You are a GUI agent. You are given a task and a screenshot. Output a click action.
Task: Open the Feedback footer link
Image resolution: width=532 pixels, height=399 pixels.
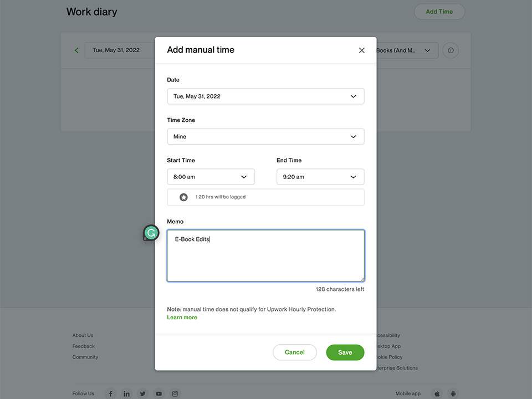coord(84,346)
